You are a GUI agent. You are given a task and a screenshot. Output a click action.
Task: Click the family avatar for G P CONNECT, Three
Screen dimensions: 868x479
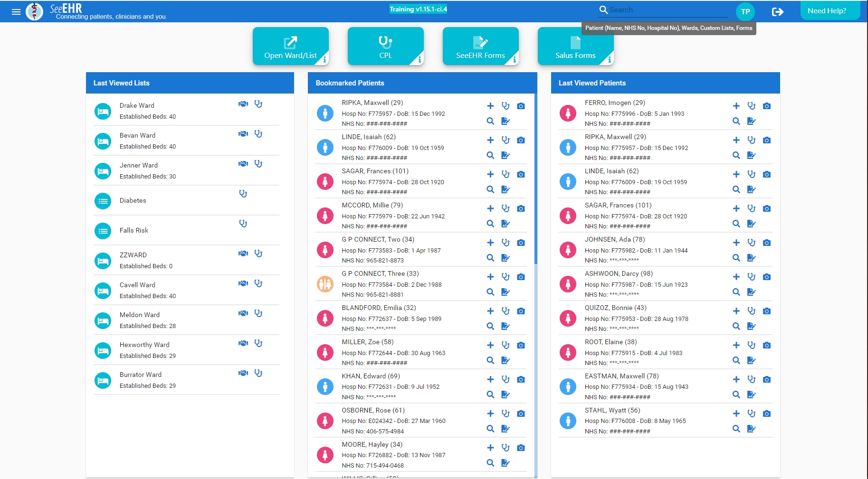click(x=325, y=284)
